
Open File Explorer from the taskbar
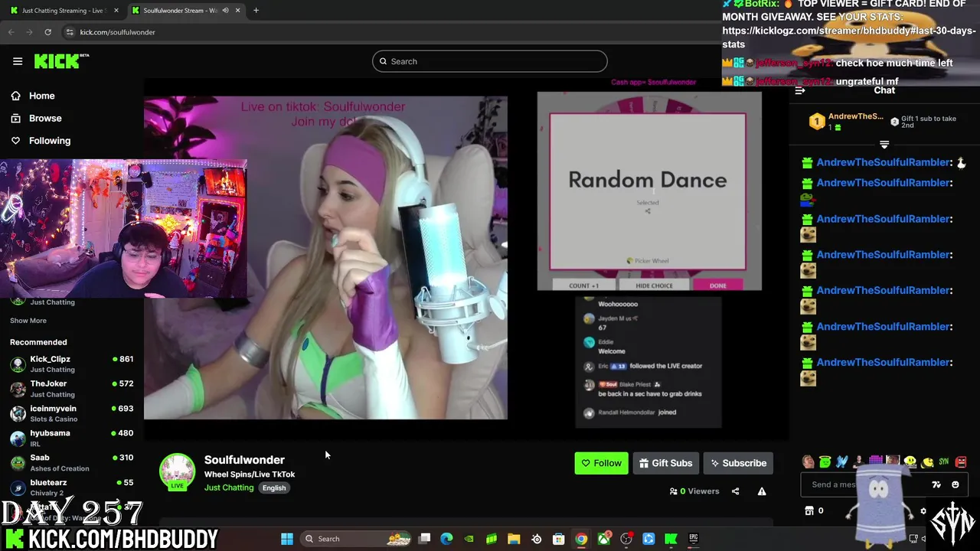(514, 539)
